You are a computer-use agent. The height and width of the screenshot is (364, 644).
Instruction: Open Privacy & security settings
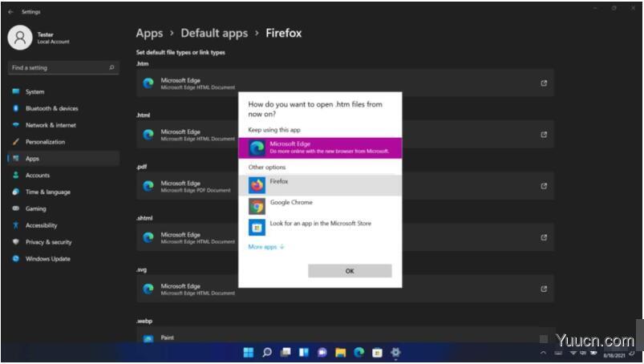tap(63, 242)
